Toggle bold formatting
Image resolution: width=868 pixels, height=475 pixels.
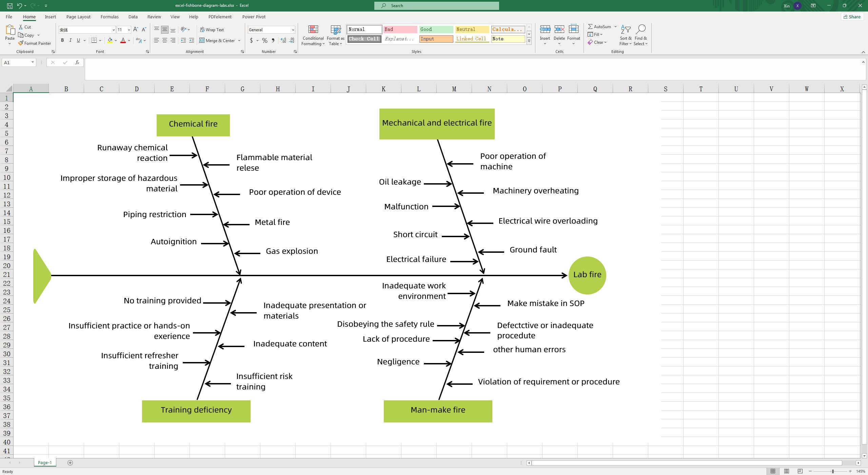[62, 40]
